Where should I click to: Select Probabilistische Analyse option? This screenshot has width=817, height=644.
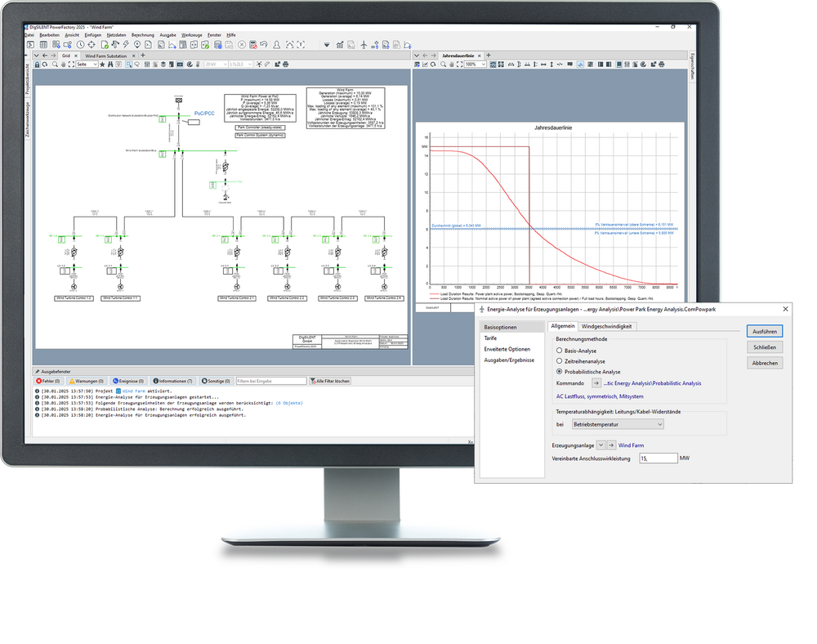(x=559, y=371)
